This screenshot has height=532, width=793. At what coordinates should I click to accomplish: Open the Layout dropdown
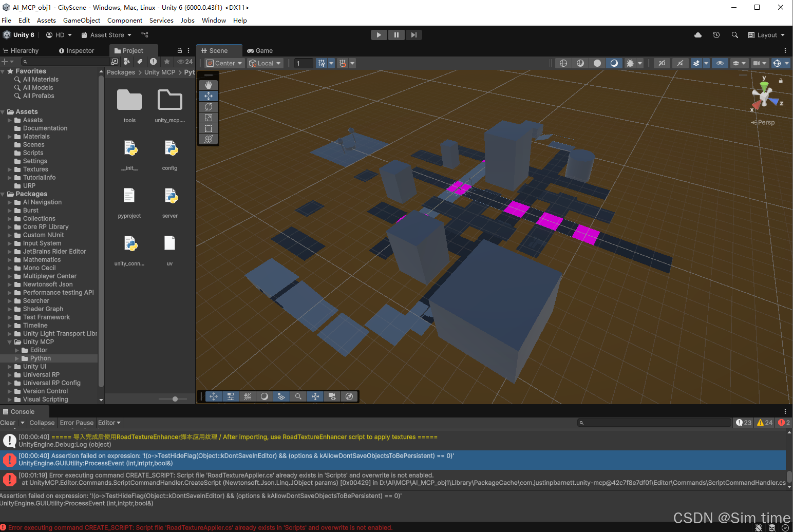[766, 35]
